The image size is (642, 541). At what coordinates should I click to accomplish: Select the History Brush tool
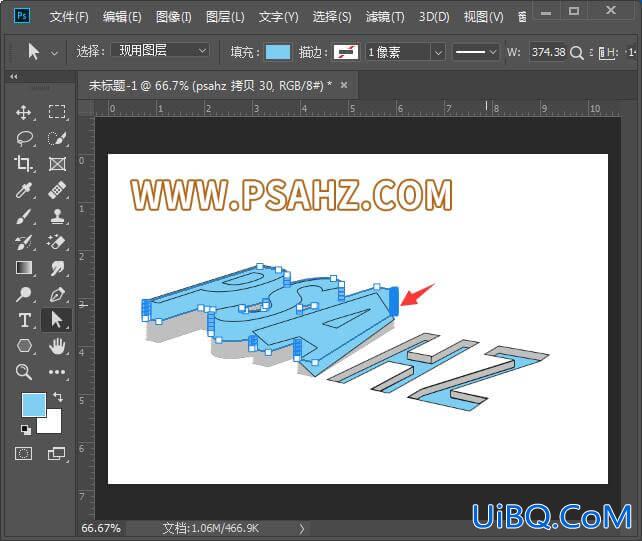(24, 242)
